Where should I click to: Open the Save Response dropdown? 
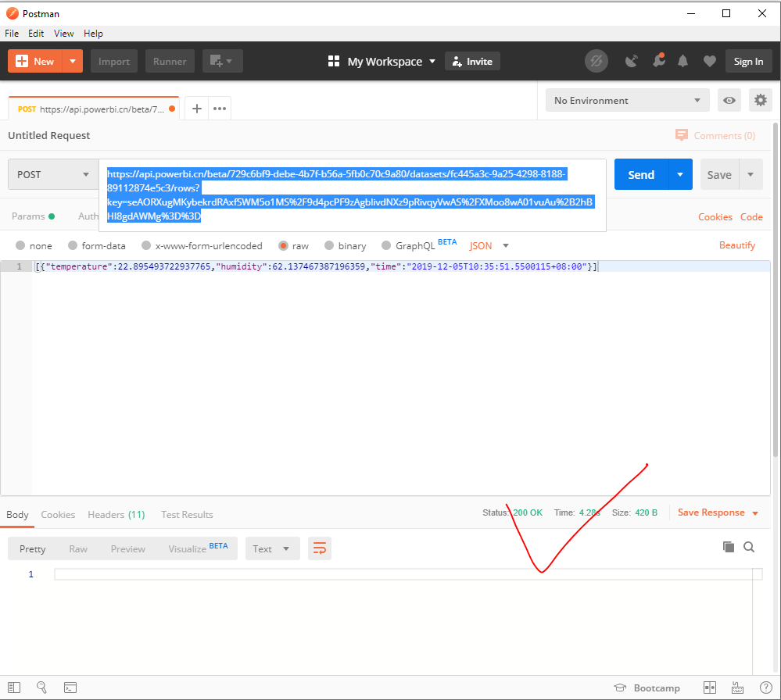tap(718, 512)
